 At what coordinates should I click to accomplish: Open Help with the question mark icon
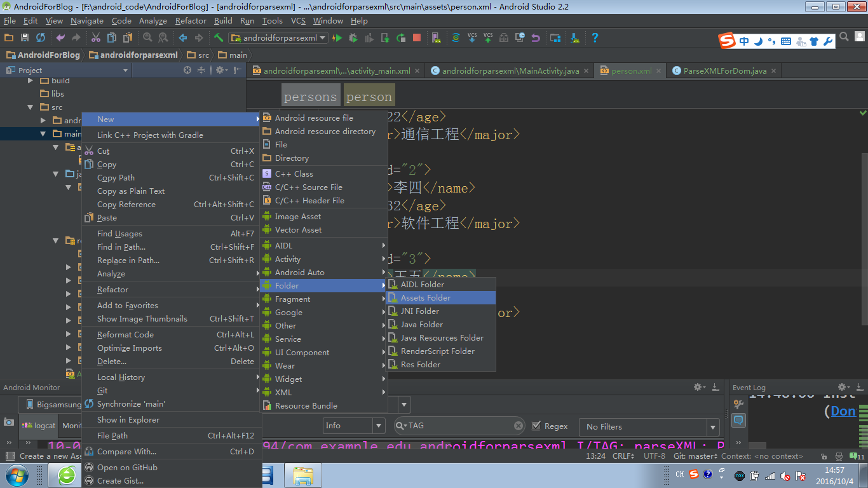click(595, 37)
